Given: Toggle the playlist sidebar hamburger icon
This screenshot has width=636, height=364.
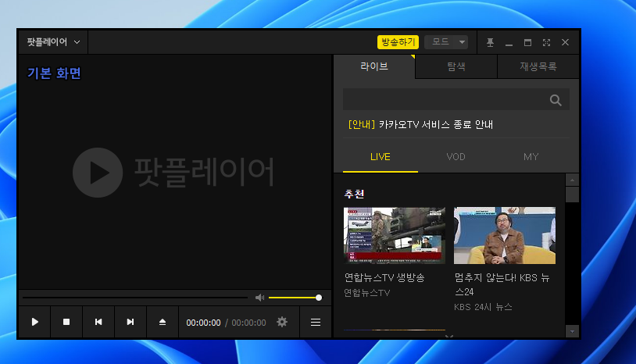Looking at the screenshot, I should (316, 322).
